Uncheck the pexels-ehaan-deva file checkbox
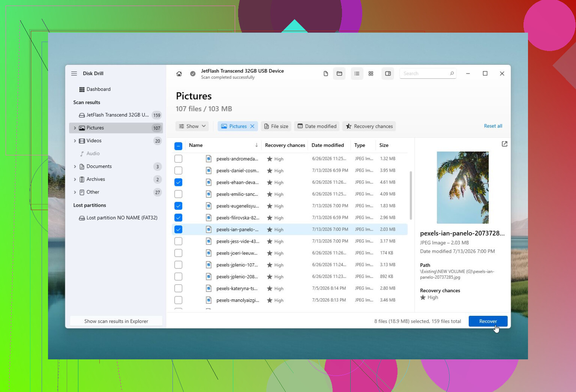The image size is (576, 392). pyautogui.click(x=178, y=182)
